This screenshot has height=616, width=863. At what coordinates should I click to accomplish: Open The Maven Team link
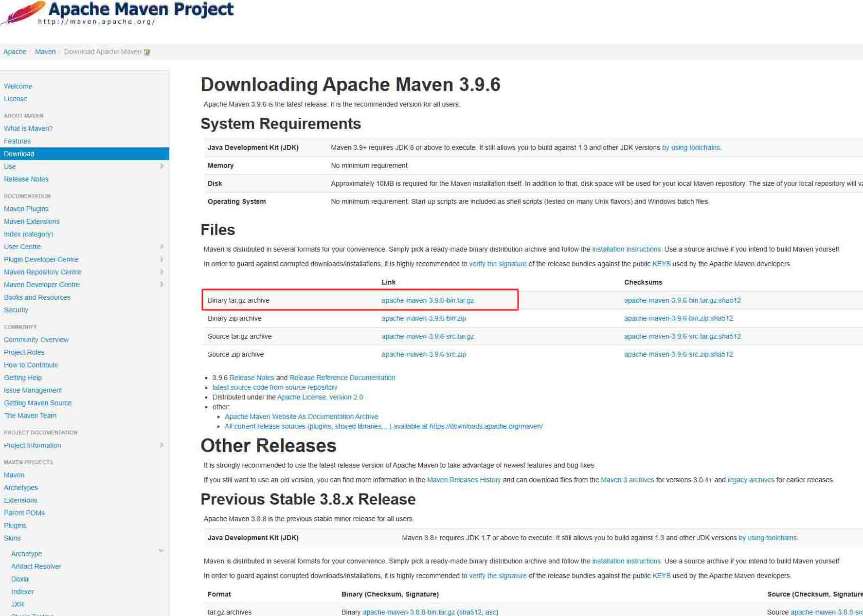(x=30, y=416)
